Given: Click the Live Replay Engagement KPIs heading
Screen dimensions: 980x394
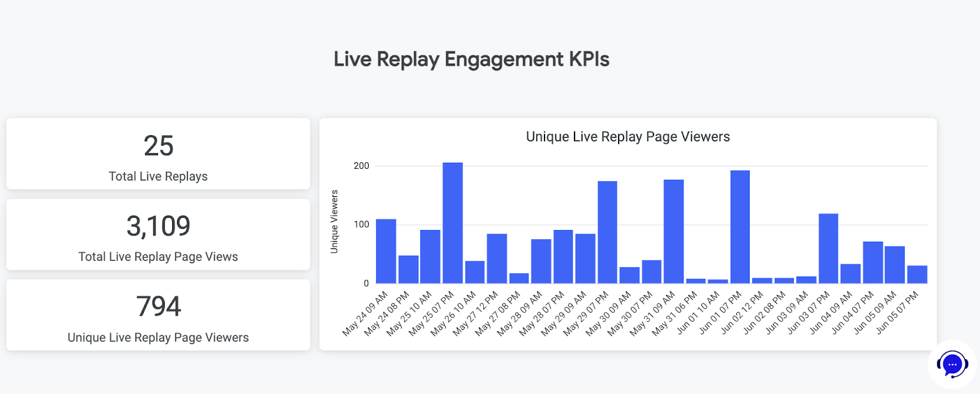Looking at the screenshot, I should (x=471, y=59).
